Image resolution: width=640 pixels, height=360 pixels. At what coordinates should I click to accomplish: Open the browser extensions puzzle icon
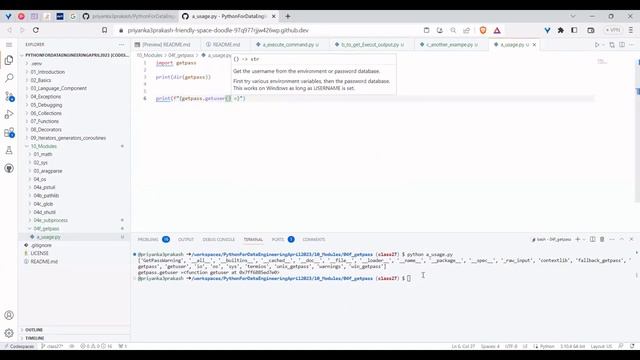coord(561,30)
